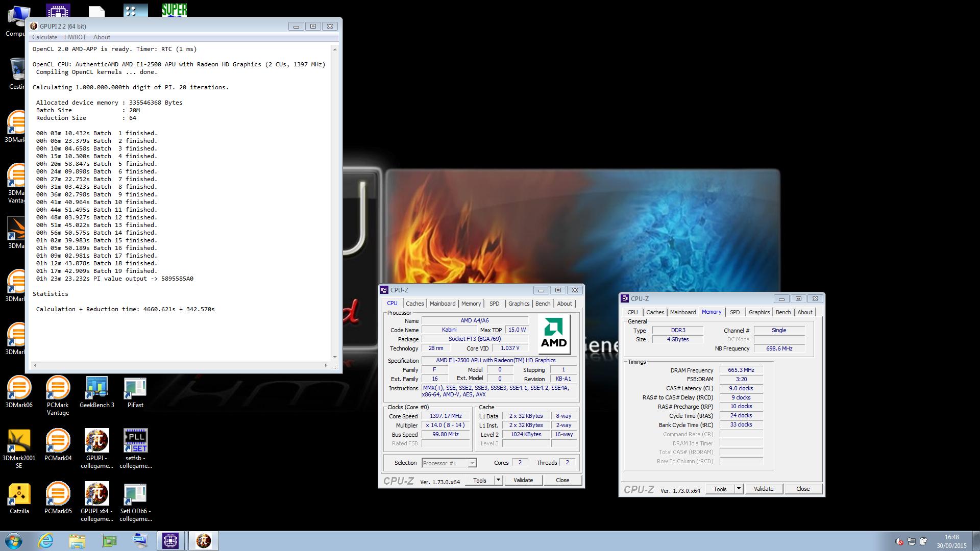This screenshot has width=980, height=551.
Task: Open the on-screen keyboard taskbar icon
Action: [x=139, y=541]
